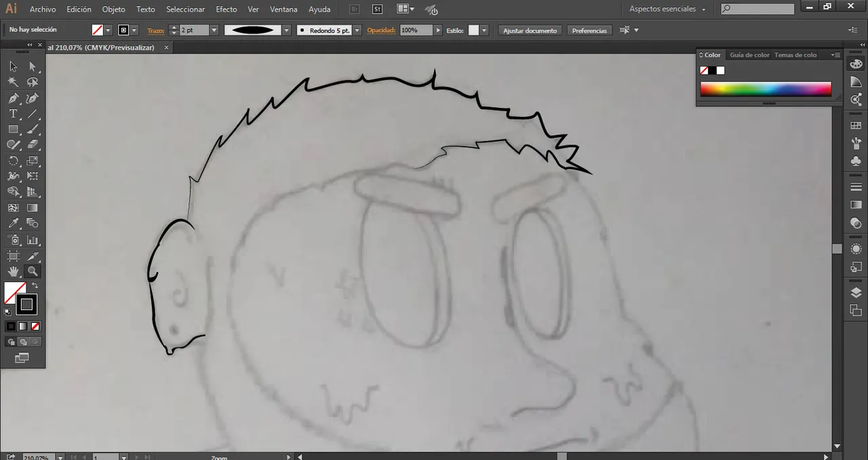
Task: Switch to the Guía de color tab
Action: pyautogui.click(x=749, y=55)
